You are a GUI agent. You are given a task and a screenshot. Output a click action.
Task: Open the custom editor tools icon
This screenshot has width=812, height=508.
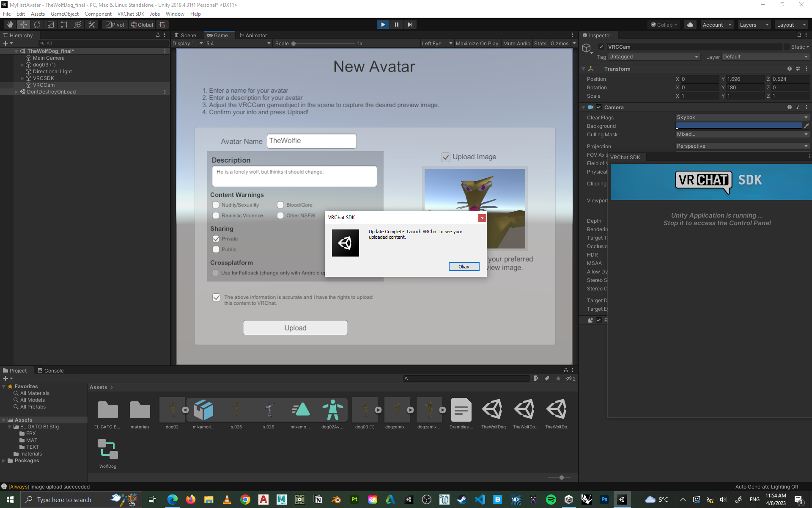91,25
